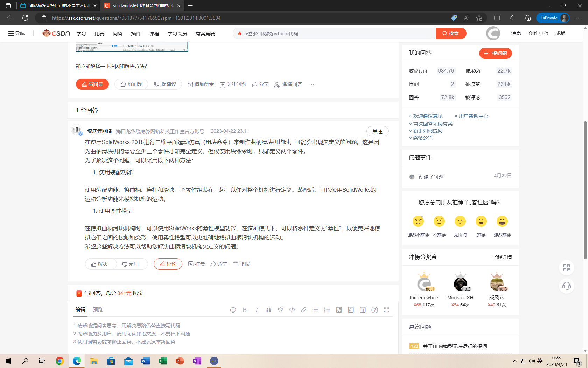Click the CSDN logo

(56, 33)
